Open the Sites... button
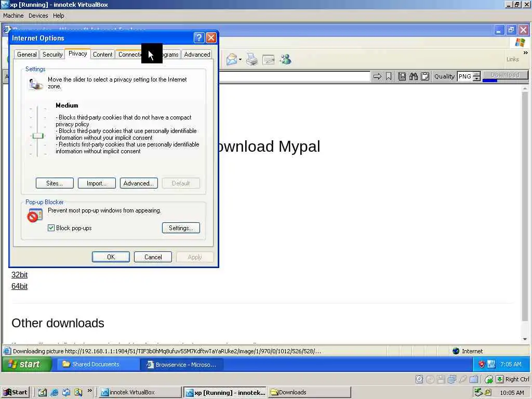Screen dimensions: 532x399 [x=55, y=183]
